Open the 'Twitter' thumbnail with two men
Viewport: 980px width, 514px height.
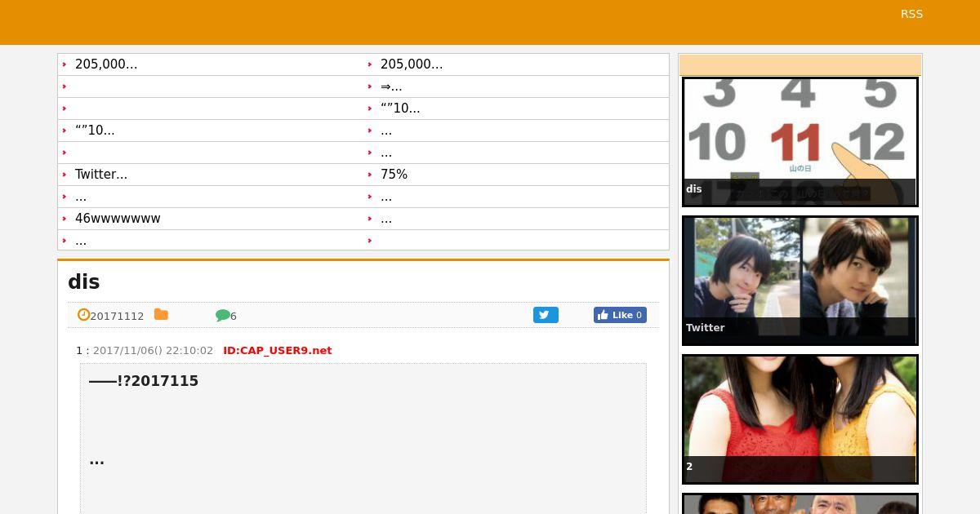pos(800,281)
